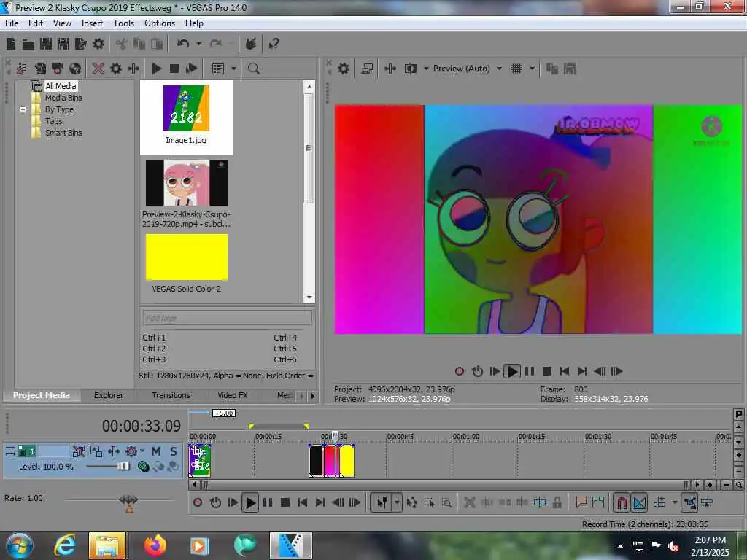Switch to the Explorer tab
The height and width of the screenshot is (560, 747).
tap(108, 395)
